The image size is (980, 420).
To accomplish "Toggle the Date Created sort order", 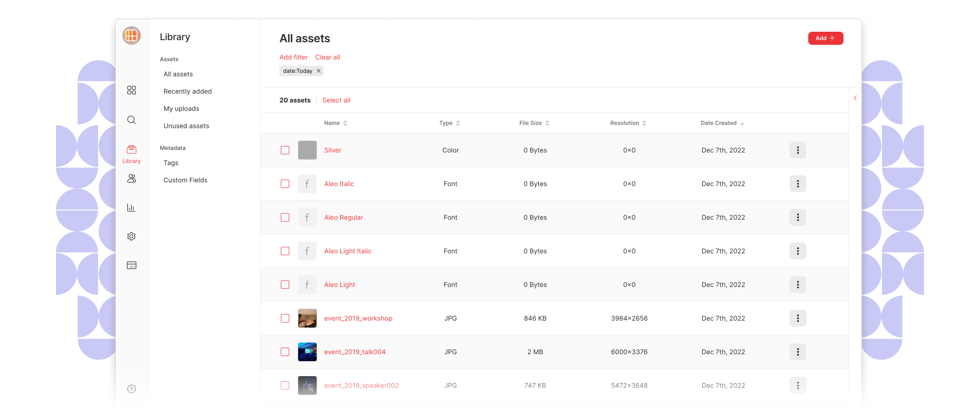I will point(721,123).
